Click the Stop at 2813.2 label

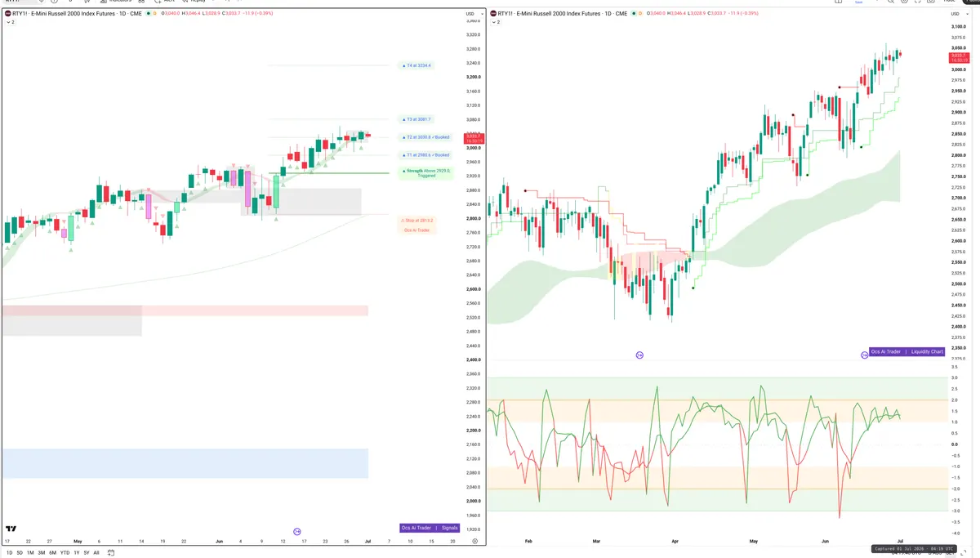pyautogui.click(x=416, y=220)
